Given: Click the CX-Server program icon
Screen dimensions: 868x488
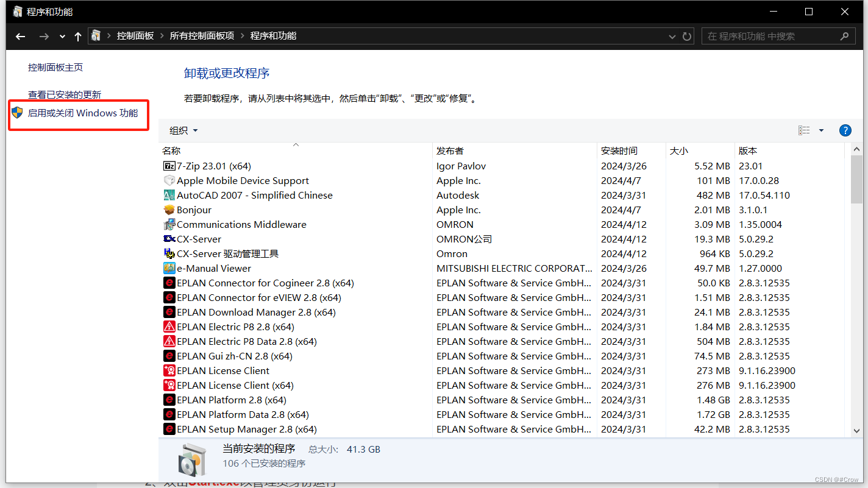Looking at the screenshot, I should [169, 239].
